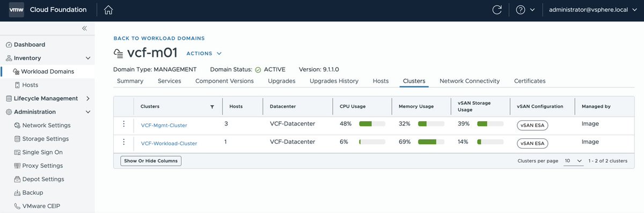Open row actions for VCF-Mgmt-Cluster
This screenshot has height=213, width=644.
pyautogui.click(x=123, y=124)
